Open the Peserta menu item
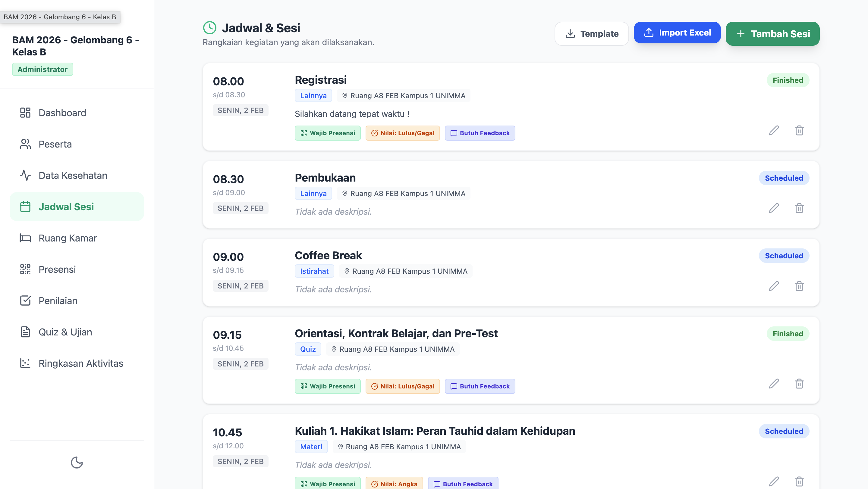 pos(77,144)
